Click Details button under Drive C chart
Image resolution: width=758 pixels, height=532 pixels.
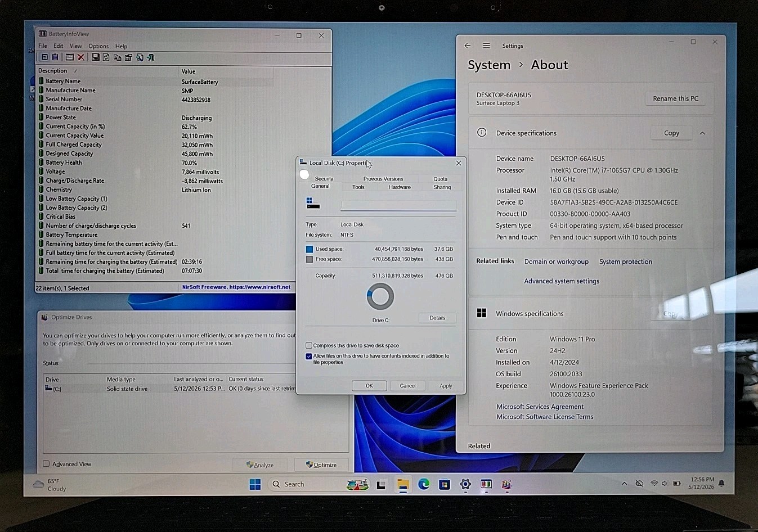437,318
